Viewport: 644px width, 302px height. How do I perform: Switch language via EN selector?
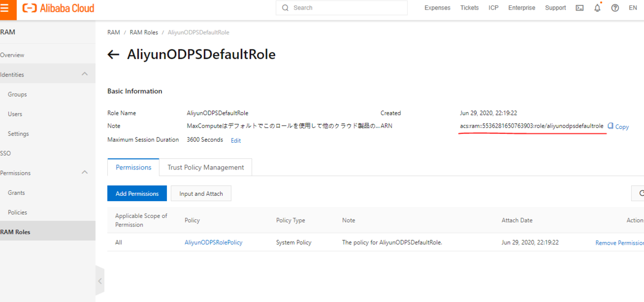click(633, 8)
